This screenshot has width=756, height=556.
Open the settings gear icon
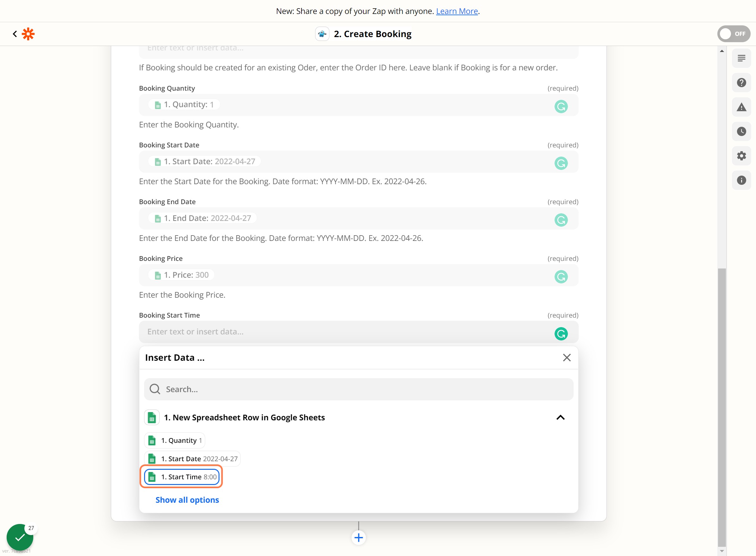pyautogui.click(x=741, y=156)
